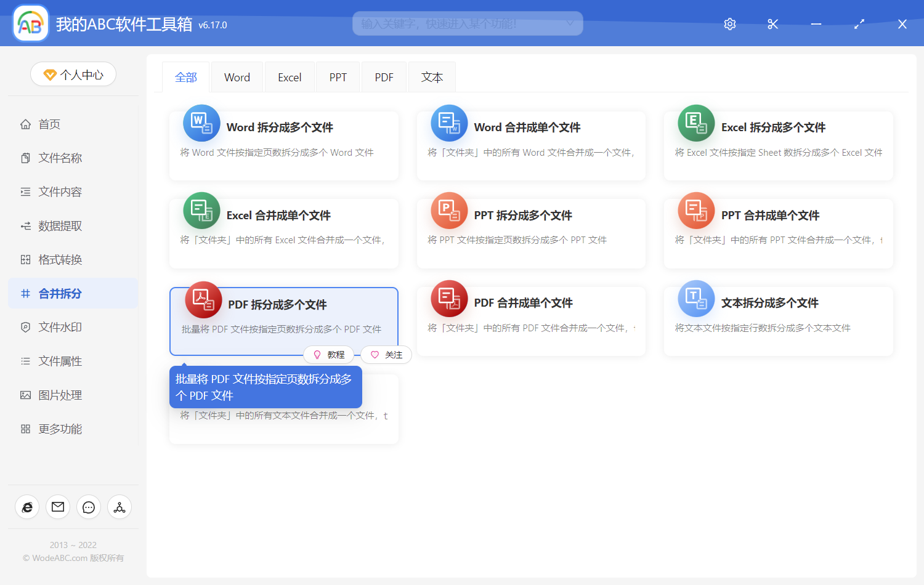
Task: Click the 个人中心 button
Action: coord(73,75)
